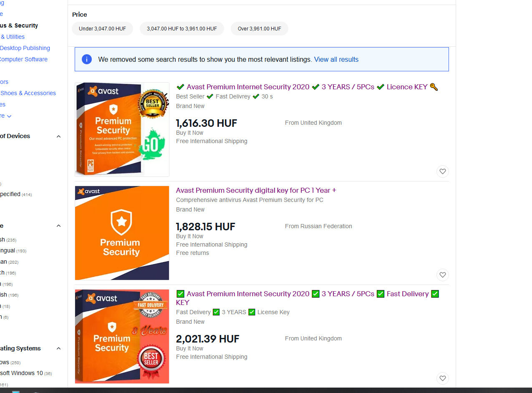Click the 'Free returns' text

click(192, 253)
